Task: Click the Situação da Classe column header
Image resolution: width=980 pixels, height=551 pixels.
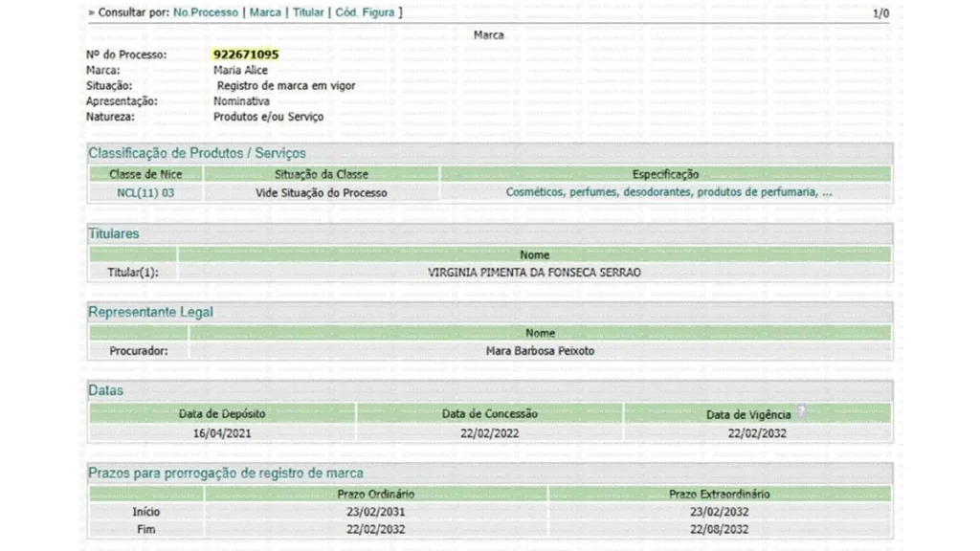Action: (322, 174)
